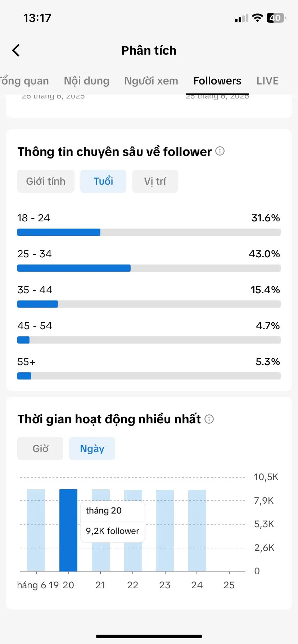Tap the cellular signal bars icon
Image resolution: width=298 pixels, height=644 pixels.
pyautogui.click(x=241, y=18)
